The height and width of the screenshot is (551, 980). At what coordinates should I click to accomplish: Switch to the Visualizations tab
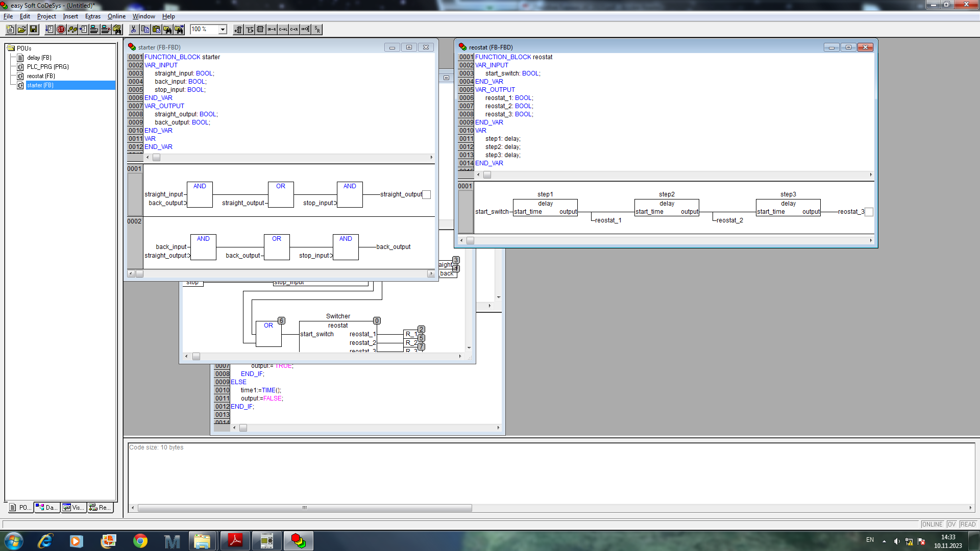[73, 507]
